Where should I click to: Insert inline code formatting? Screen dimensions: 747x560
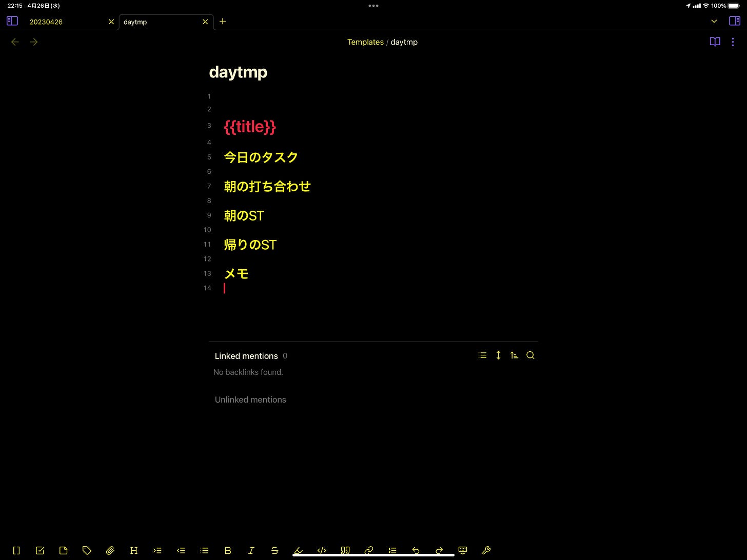[322, 550]
